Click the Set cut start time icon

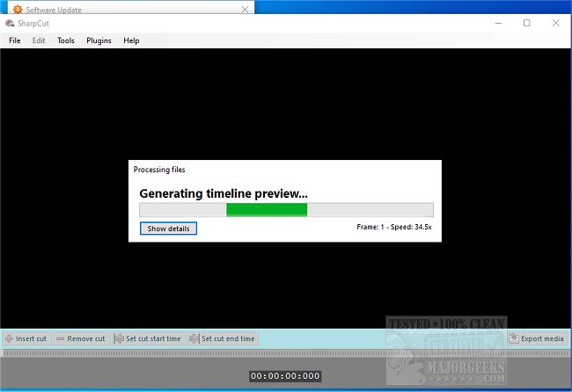pyautogui.click(x=118, y=338)
